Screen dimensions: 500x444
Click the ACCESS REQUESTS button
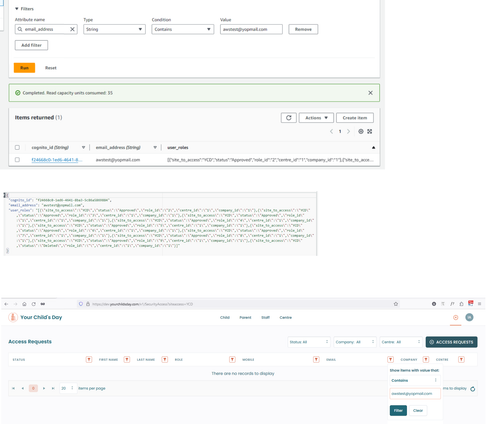(x=451, y=342)
